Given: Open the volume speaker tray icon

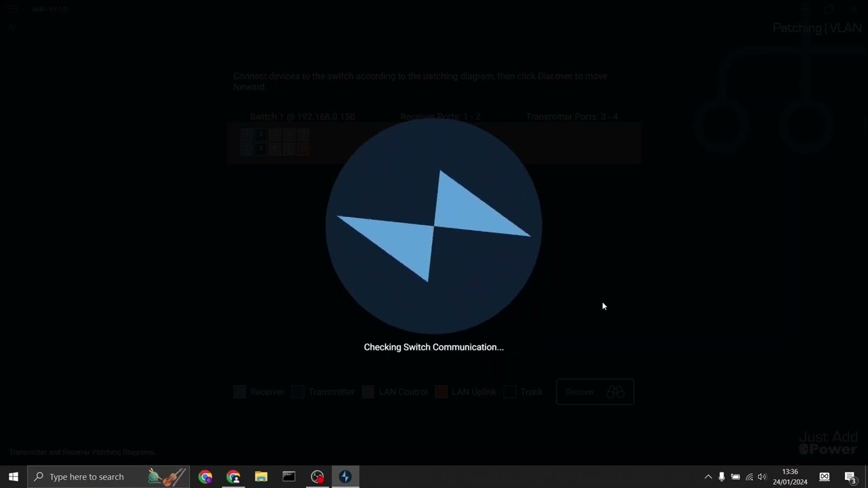Looking at the screenshot, I should point(762,476).
